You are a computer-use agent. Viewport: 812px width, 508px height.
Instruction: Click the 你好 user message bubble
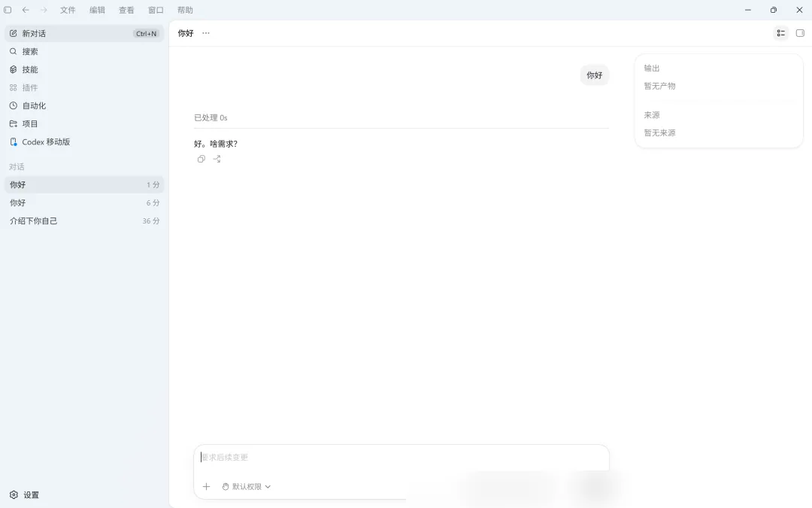coord(595,75)
